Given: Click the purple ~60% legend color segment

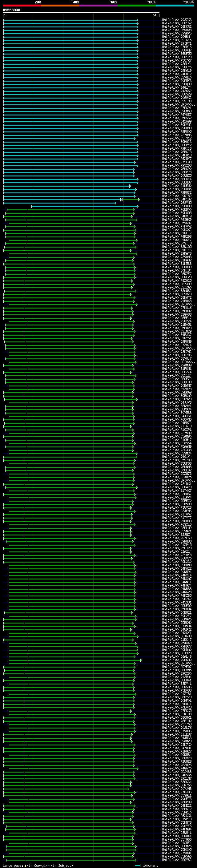Looking at the screenshot, I should pyautogui.click(x=99, y=6).
